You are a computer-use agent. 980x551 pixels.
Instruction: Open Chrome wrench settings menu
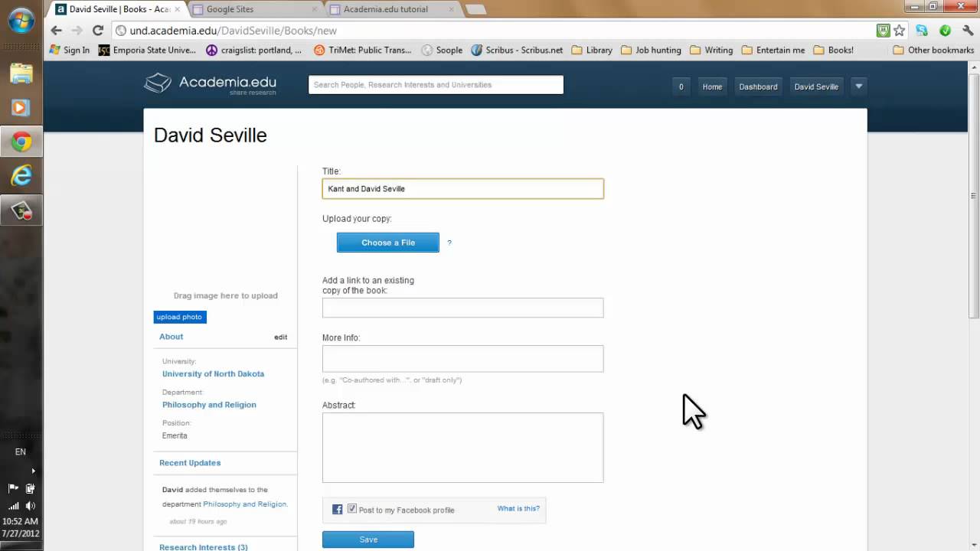(x=967, y=31)
